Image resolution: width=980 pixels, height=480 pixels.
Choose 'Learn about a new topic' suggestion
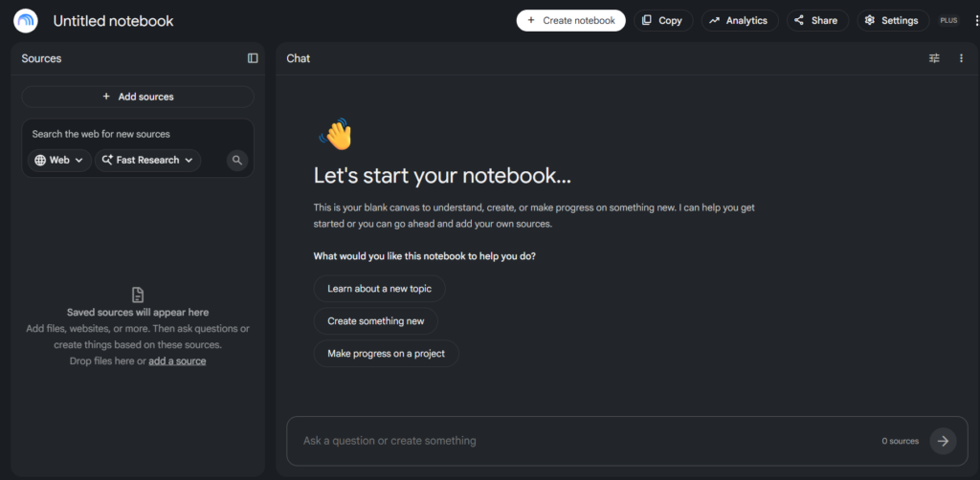click(379, 289)
